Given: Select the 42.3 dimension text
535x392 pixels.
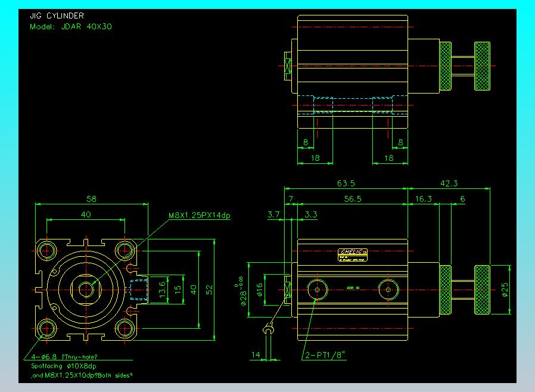Looking at the screenshot, I should (x=449, y=183).
